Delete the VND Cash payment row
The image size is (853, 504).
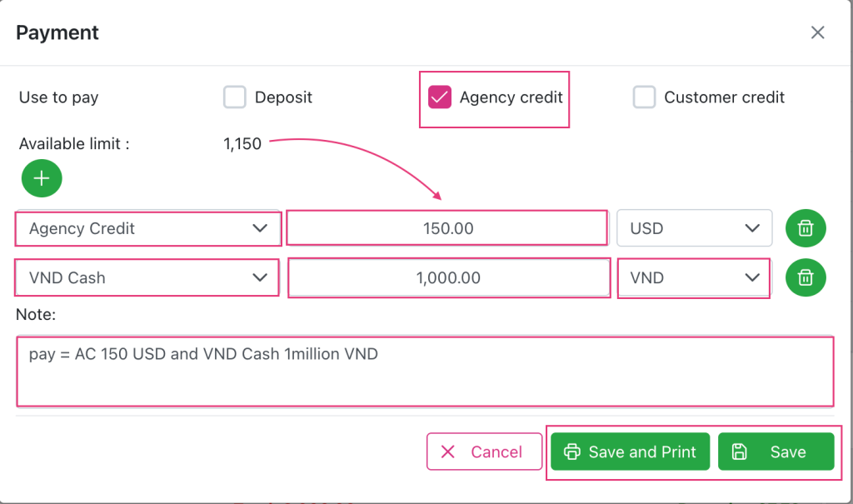tap(806, 277)
